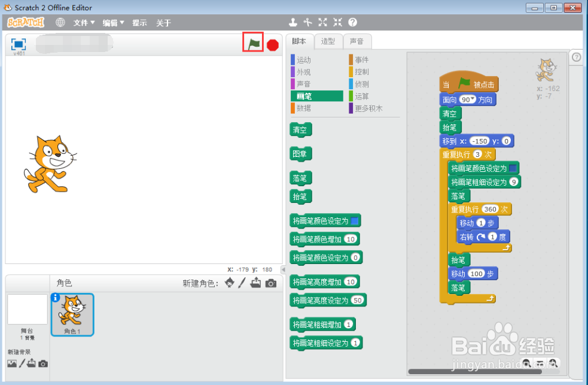Click the Scratch logo
This screenshot has height=385, width=588.
pyautogui.click(x=26, y=23)
